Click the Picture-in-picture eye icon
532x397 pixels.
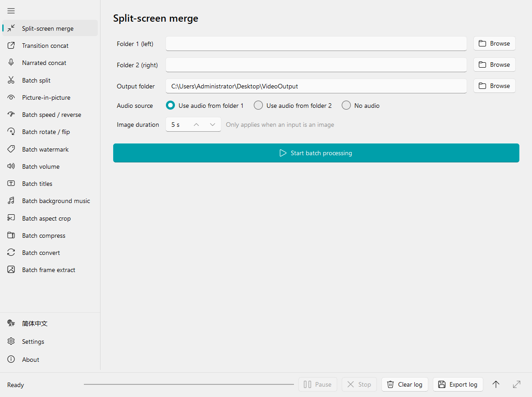11,97
